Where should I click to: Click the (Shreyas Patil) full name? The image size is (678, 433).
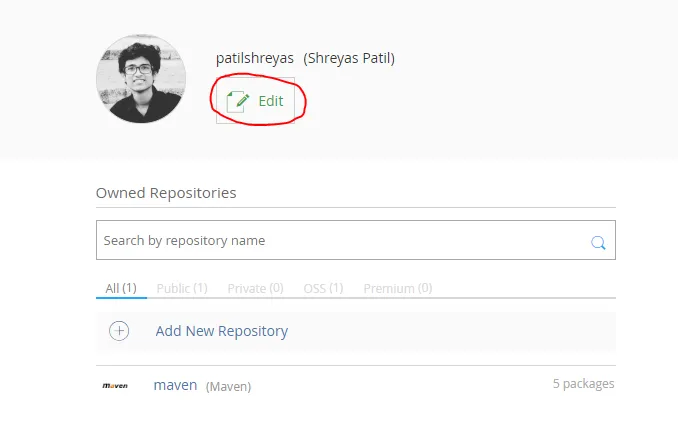tap(349, 58)
